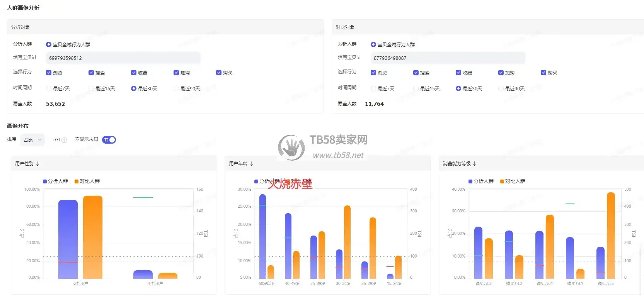Choose 最近7天 period in 分析对象
This screenshot has width=644, height=295.
click(49, 88)
